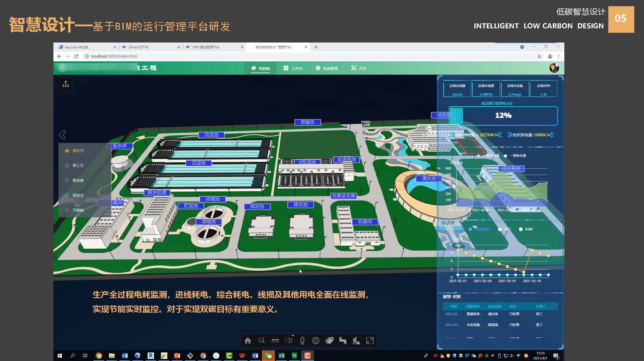This screenshot has height=361, width=644.
Task: Click the 出场水浊度 indicator card
Action: (x=486, y=89)
